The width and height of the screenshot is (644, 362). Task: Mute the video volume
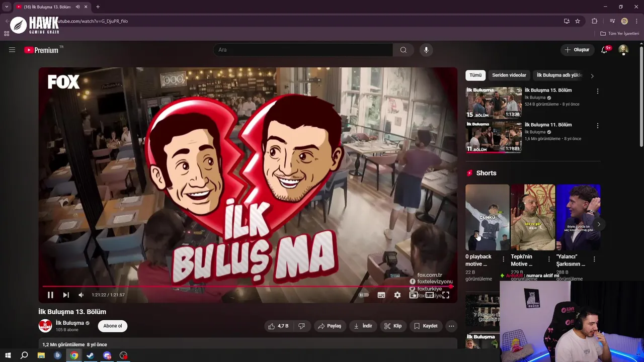pos(80,295)
